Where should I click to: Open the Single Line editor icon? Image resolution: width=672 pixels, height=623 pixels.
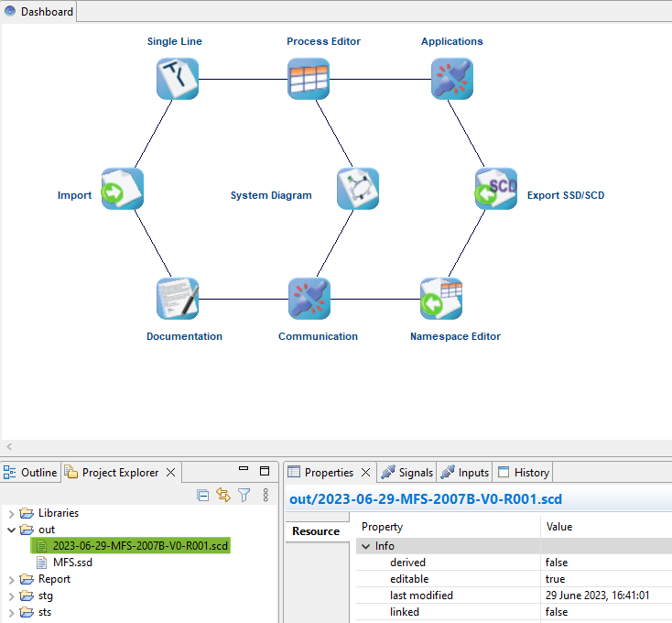[177, 79]
